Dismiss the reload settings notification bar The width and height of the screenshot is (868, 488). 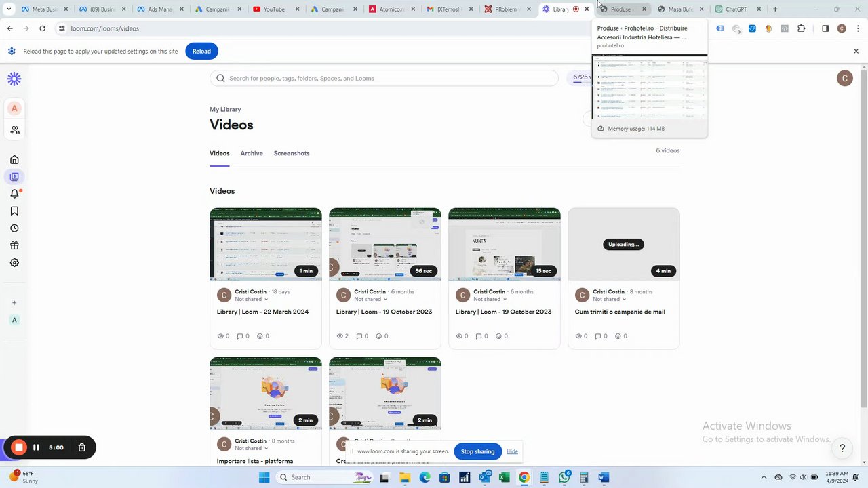coord(856,51)
